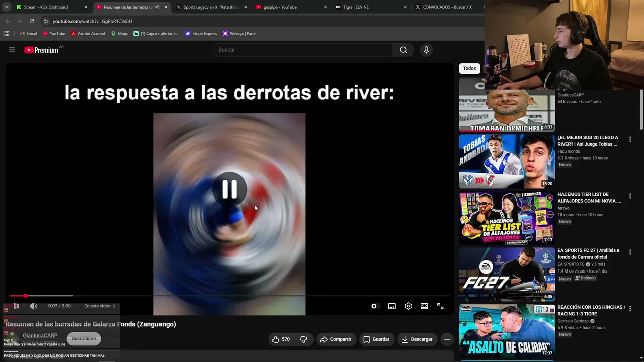The image size is (644, 362).
Task: Pause the video with the center button
Action: tap(229, 189)
